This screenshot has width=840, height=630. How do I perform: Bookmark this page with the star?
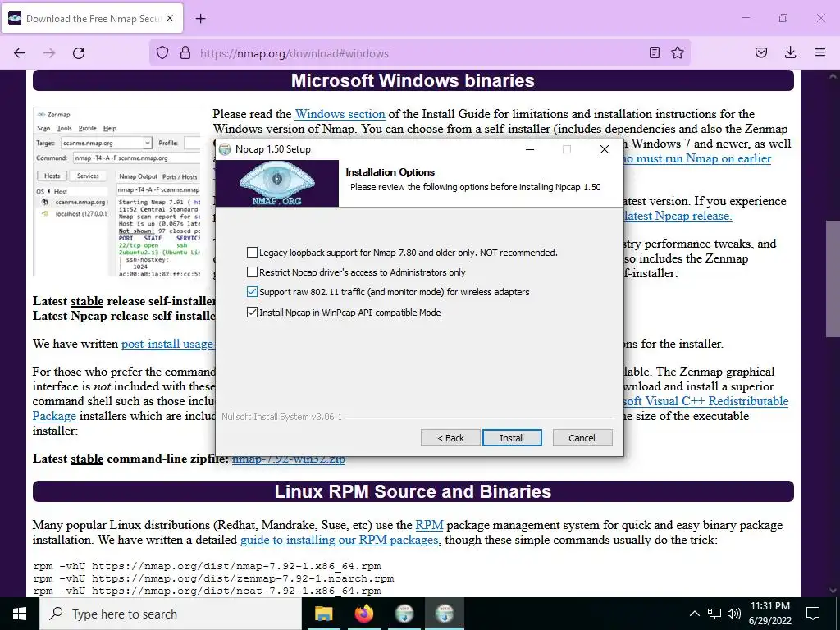678,53
